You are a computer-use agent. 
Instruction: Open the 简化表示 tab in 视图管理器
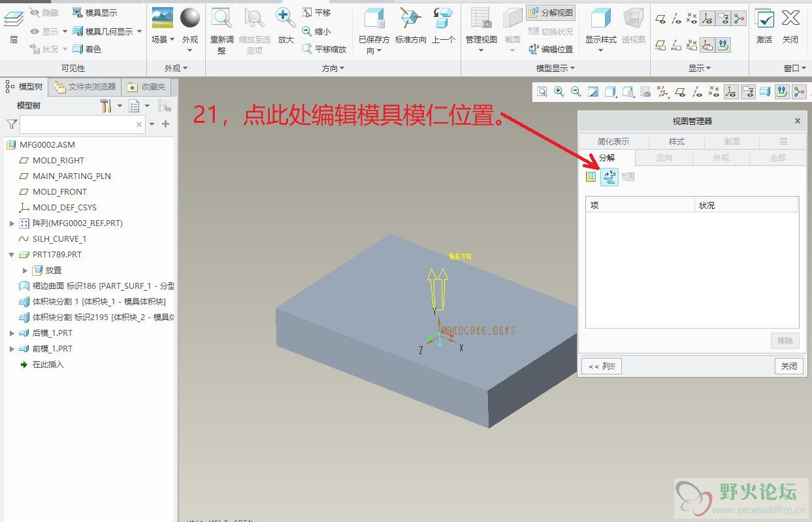pos(613,141)
